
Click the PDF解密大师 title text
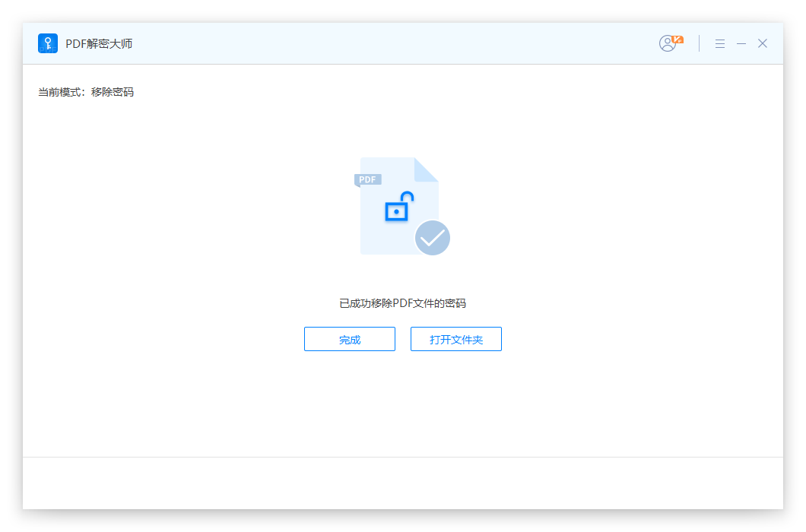tap(99, 43)
